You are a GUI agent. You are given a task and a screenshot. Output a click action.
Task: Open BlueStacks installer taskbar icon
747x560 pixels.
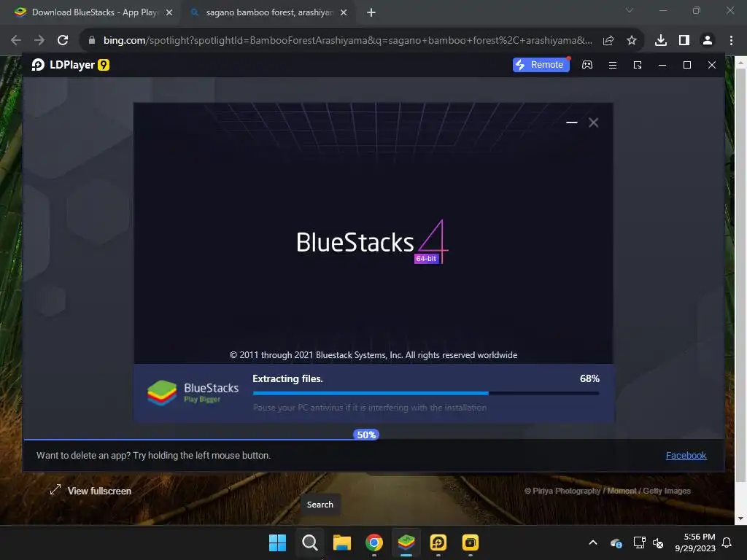click(x=406, y=542)
